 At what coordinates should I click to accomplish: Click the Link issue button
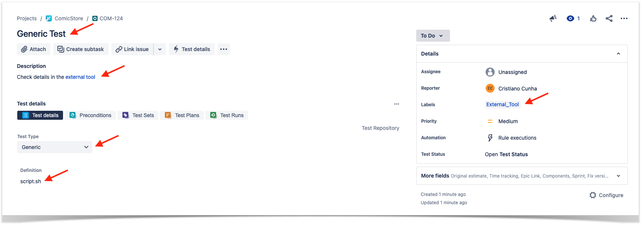point(132,49)
